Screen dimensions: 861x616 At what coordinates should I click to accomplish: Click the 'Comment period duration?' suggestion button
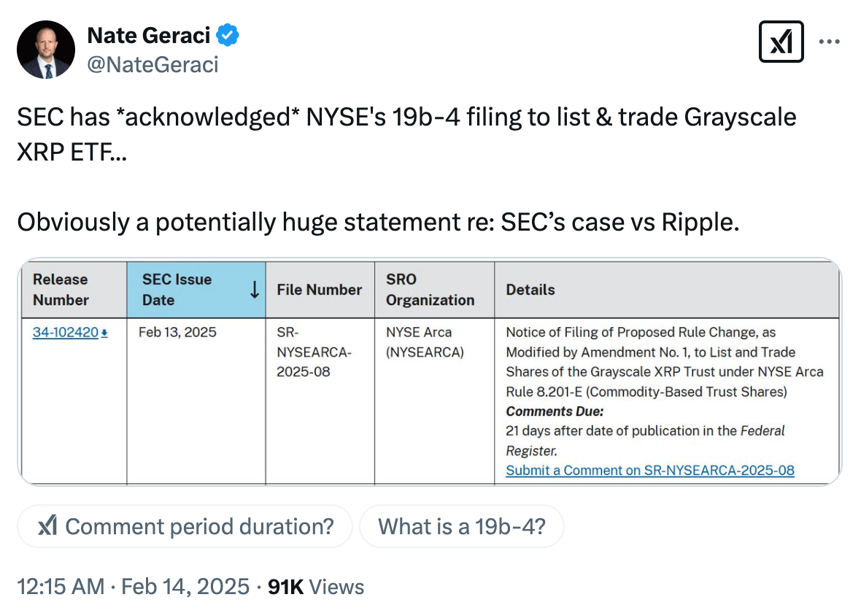(x=185, y=525)
